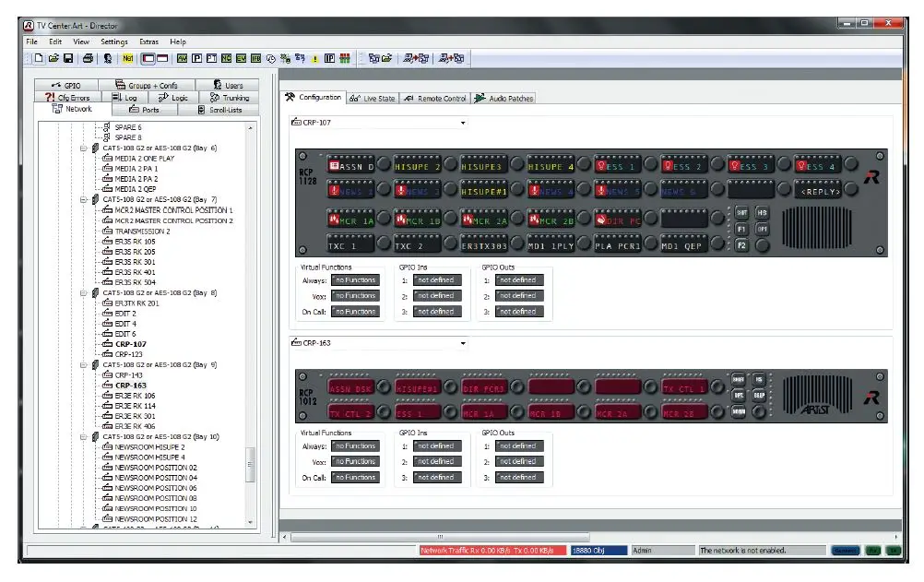
Task: Click the EV toolbar icon
Action: coord(241,58)
